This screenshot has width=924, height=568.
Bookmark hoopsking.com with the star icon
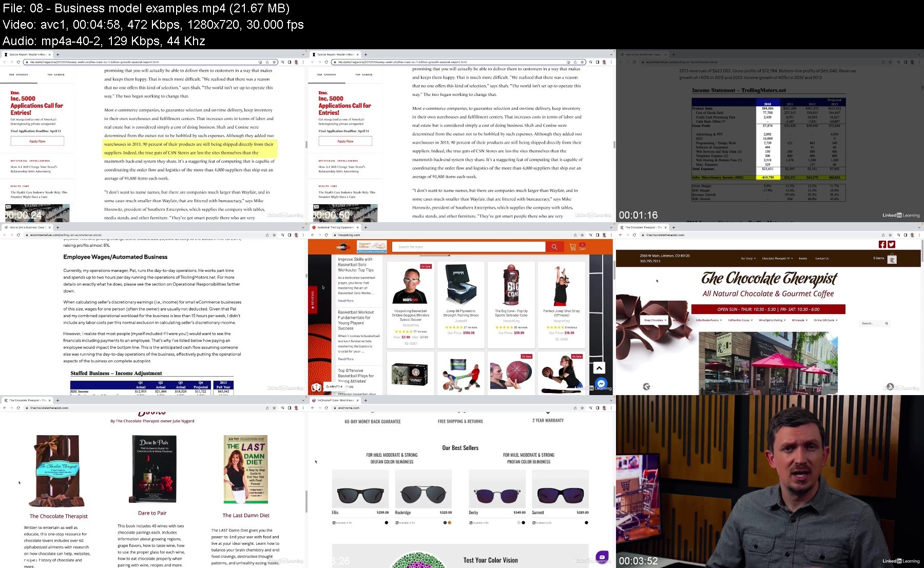click(582, 235)
